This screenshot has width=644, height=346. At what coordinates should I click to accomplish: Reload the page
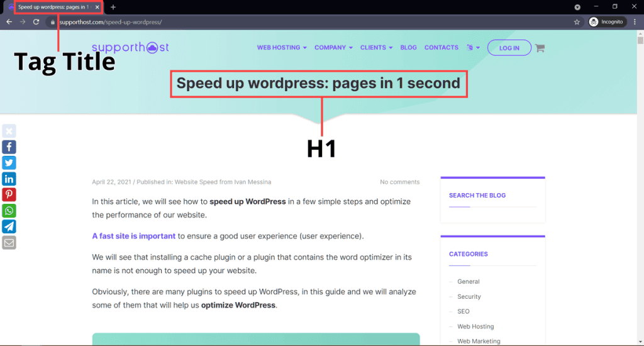(x=36, y=22)
